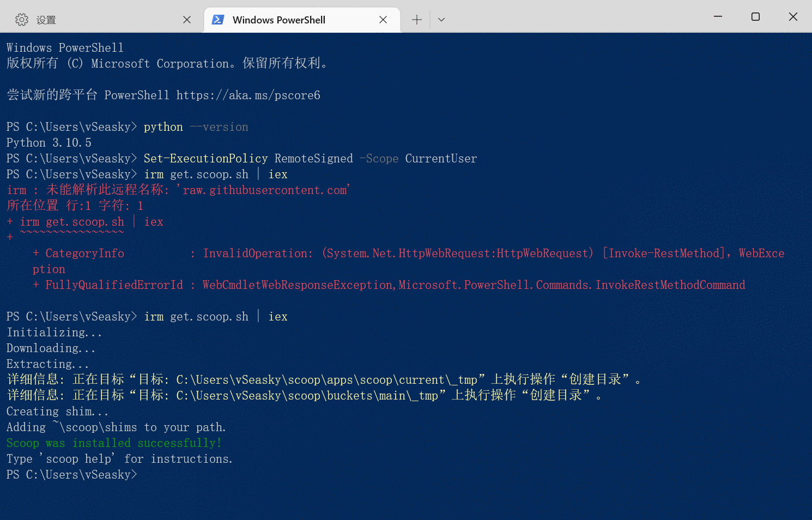Switch to the 设置 tab

(103, 20)
